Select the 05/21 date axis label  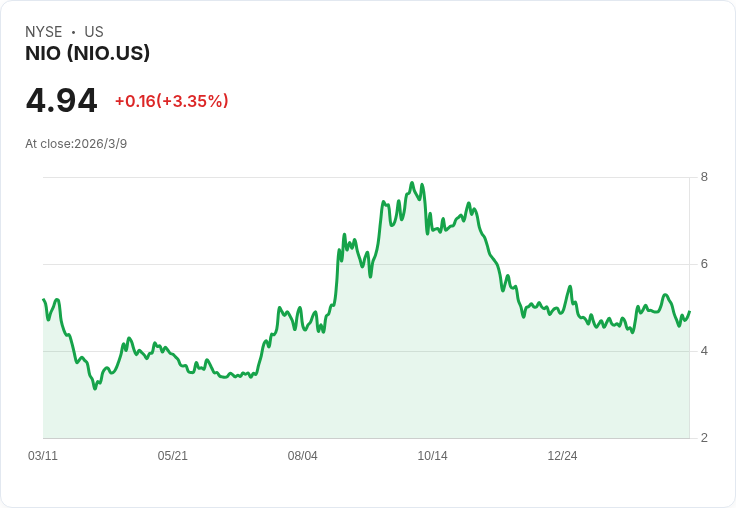click(x=173, y=456)
